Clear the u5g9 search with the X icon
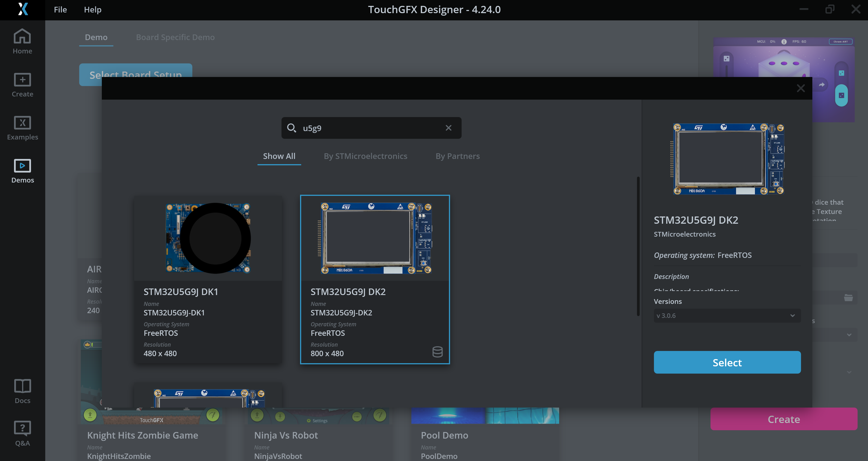 [x=448, y=128]
